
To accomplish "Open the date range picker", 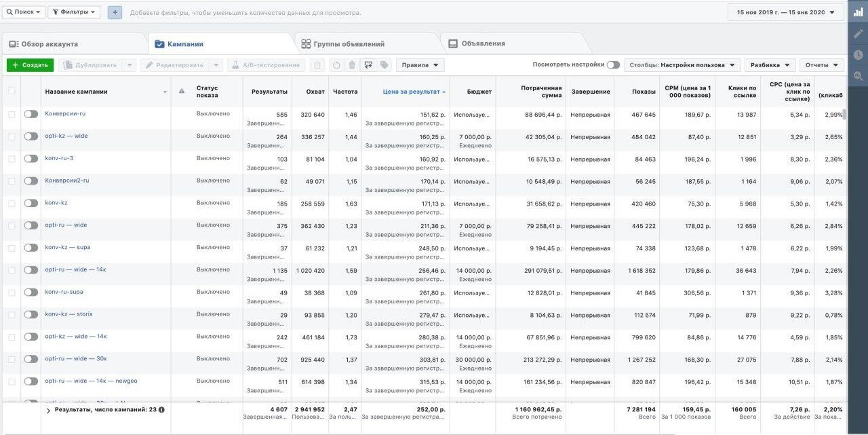I will click(785, 12).
